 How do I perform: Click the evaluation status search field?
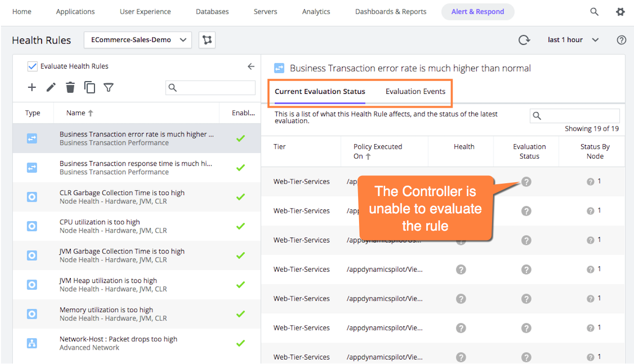click(575, 116)
